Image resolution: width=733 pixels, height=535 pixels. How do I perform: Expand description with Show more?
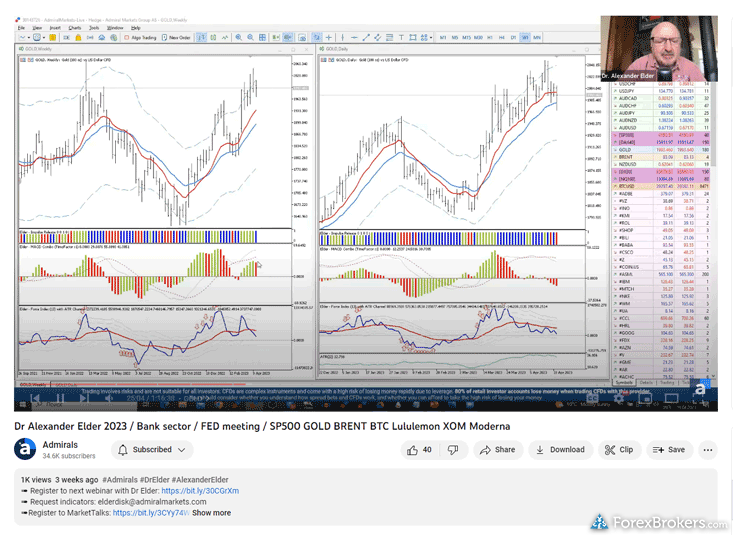coord(211,513)
